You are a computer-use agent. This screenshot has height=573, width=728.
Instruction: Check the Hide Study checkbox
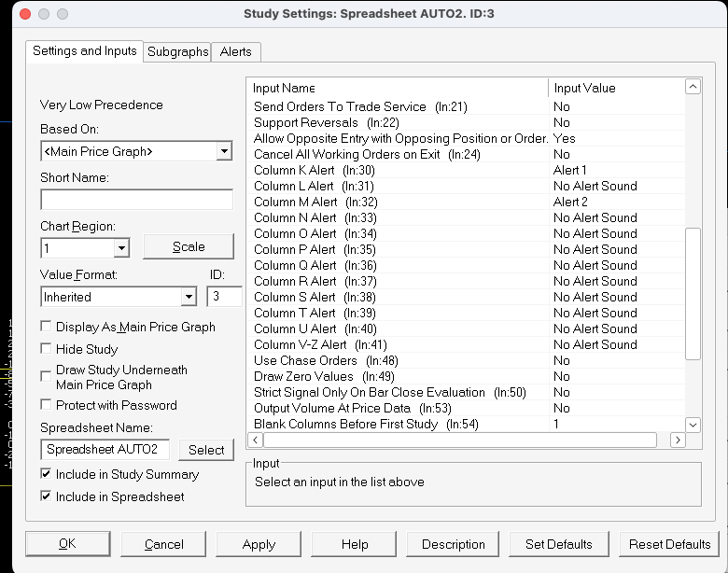[47, 349]
